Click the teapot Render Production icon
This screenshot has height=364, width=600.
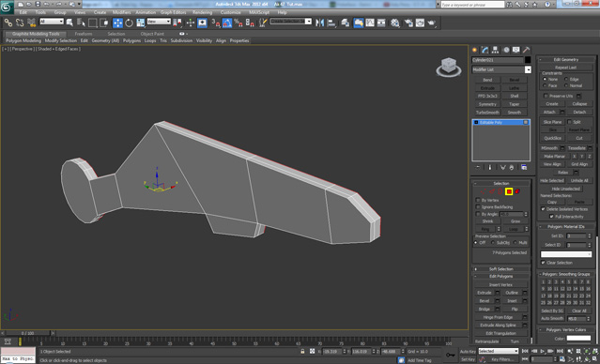coord(432,23)
